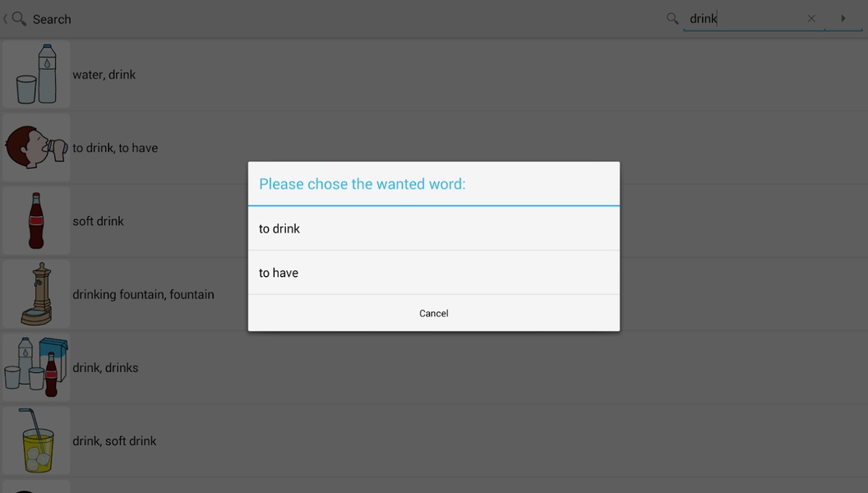Click the search text field containing 'drink'
868x493 pixels.
click(x=745, y=19)
